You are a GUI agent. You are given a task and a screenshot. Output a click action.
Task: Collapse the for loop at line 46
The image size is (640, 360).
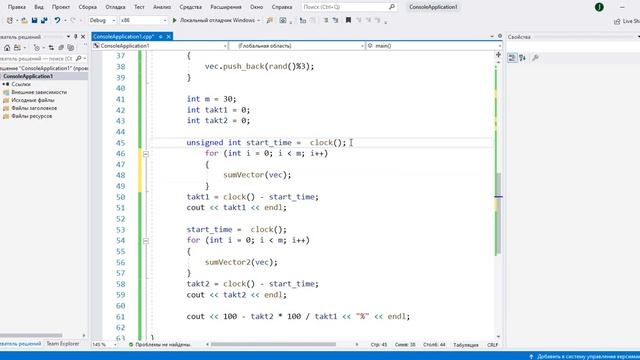coord(146,154)
